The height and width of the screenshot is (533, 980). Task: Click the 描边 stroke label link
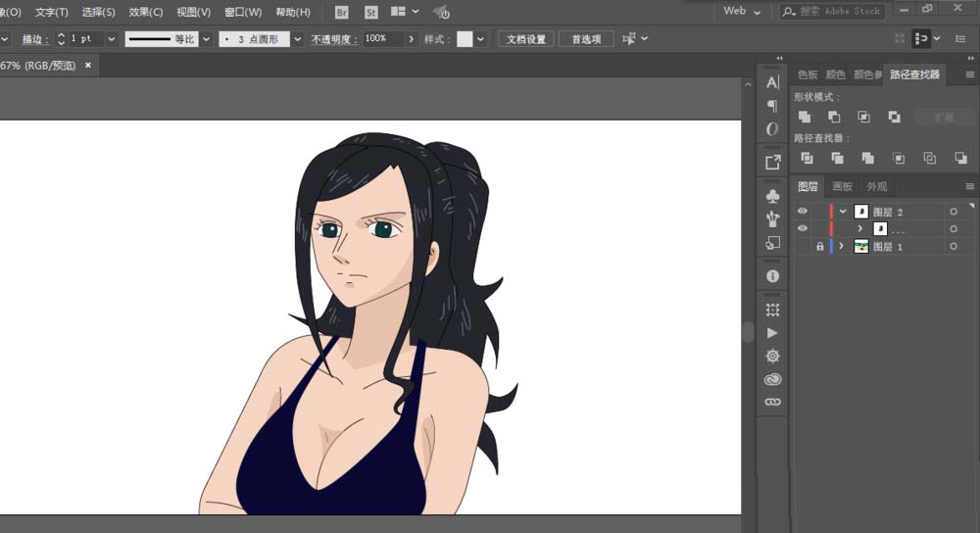click(x=34, y=39)
